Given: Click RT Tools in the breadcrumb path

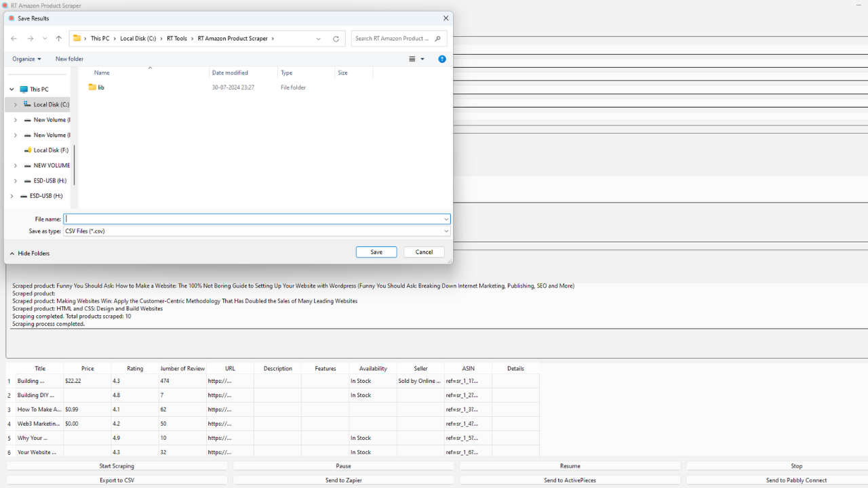Looking at the screenshot, I should point(178,39).
